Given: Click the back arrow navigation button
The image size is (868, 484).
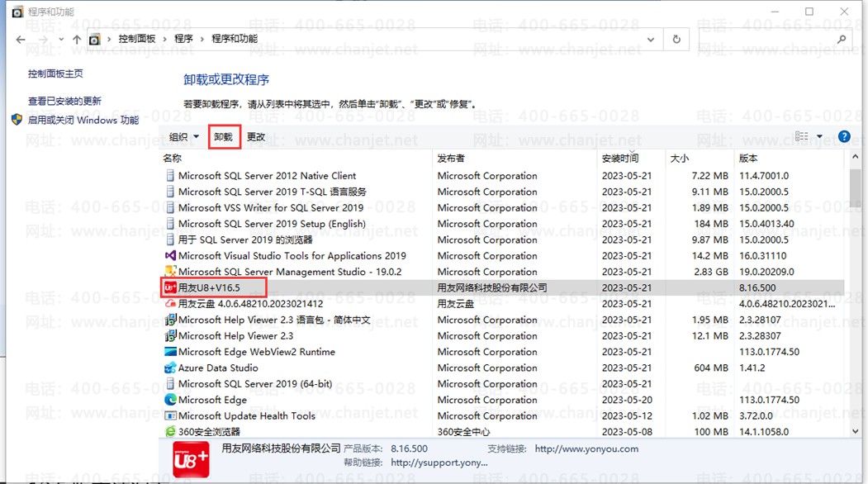Looking at the screenshot, I should coord(21,39).
